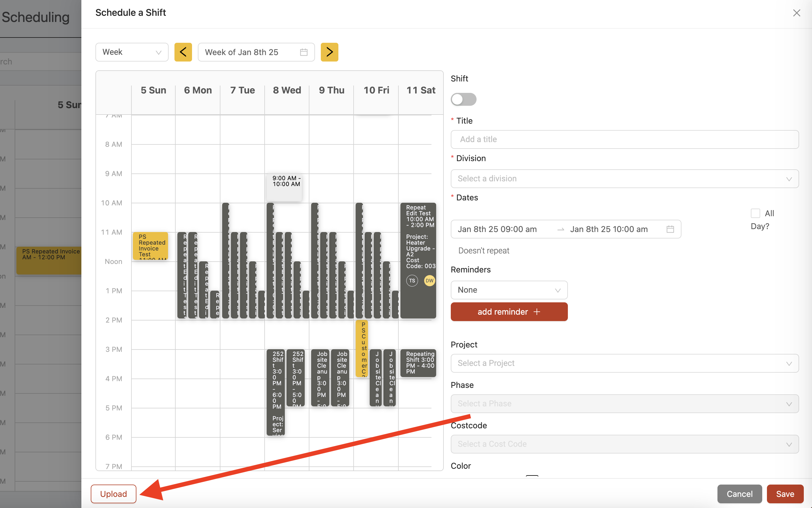Viewport: 812px width, 508px height.
Task: Click the Jan 8th 25 09:00 am start date
Action: [497, 229]
